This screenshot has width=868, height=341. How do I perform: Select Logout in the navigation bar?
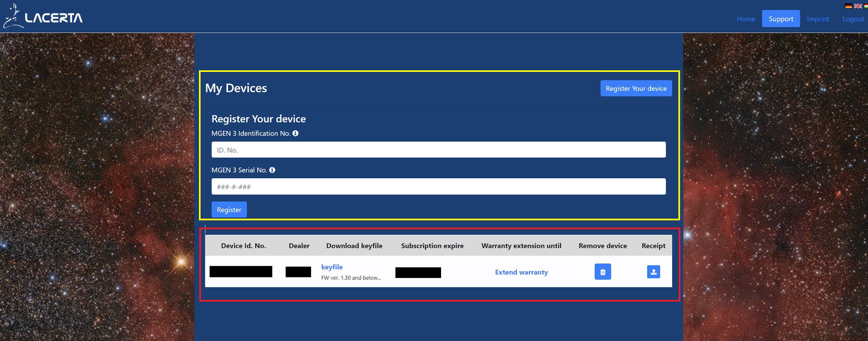click(x=853, y=19)
